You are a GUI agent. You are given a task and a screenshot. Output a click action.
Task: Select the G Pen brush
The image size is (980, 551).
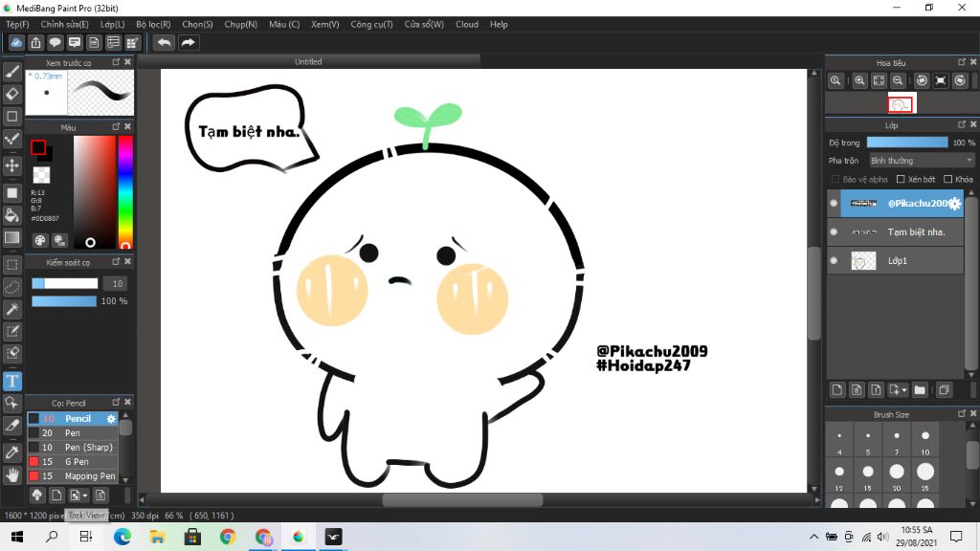coord(73,462)
